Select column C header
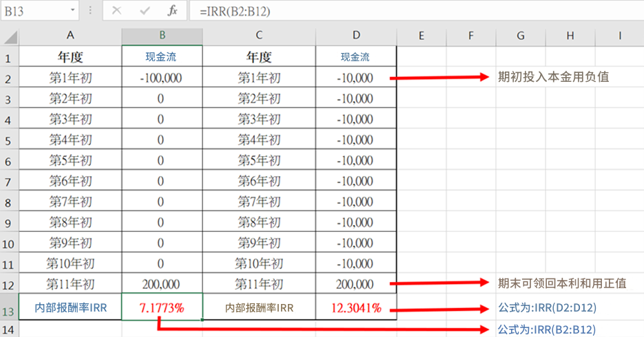Image resolution: width=644 pixels, height=337 pixels. coord(259,36)
